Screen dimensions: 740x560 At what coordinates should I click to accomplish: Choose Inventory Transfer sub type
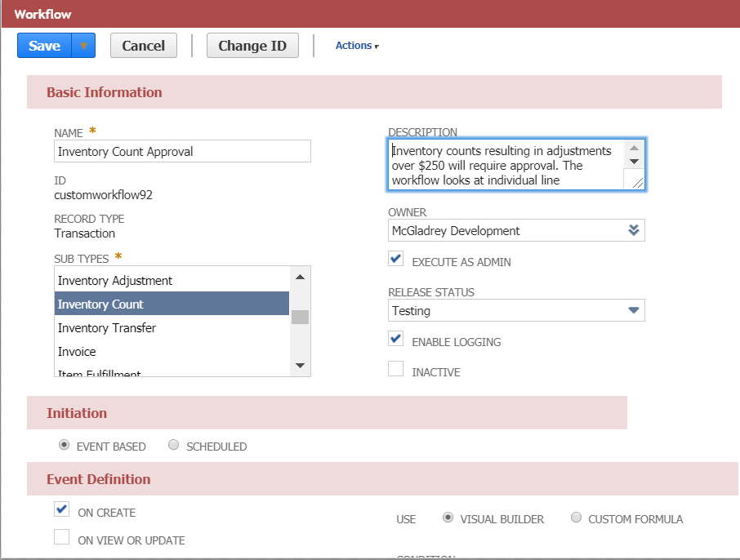click(x=107, y=328)
